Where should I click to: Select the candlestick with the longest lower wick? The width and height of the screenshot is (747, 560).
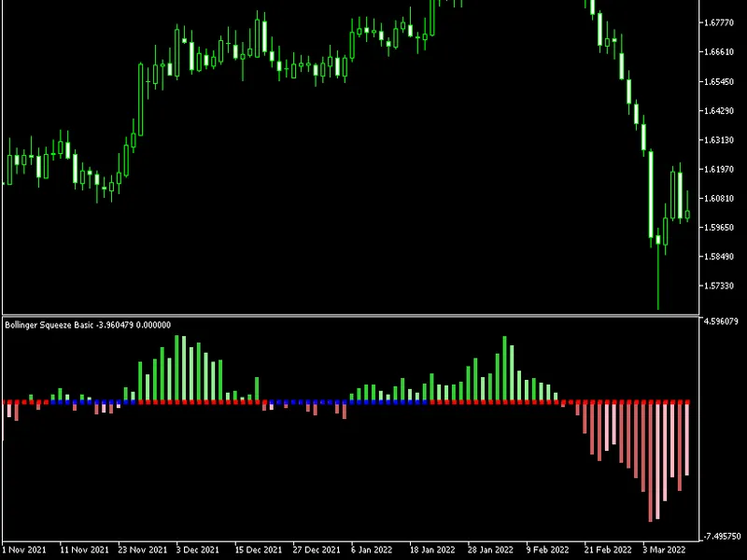[x=658, y=269]
